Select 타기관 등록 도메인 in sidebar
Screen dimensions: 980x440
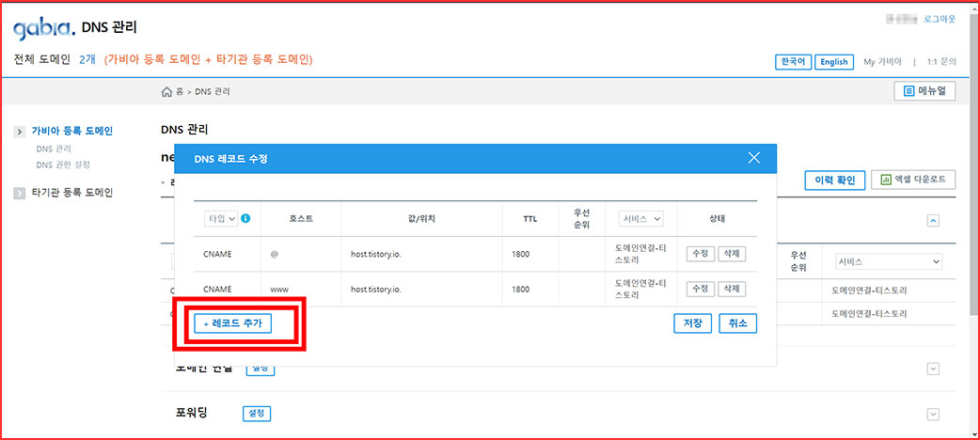pyautogui.click(x=71, y=193)
